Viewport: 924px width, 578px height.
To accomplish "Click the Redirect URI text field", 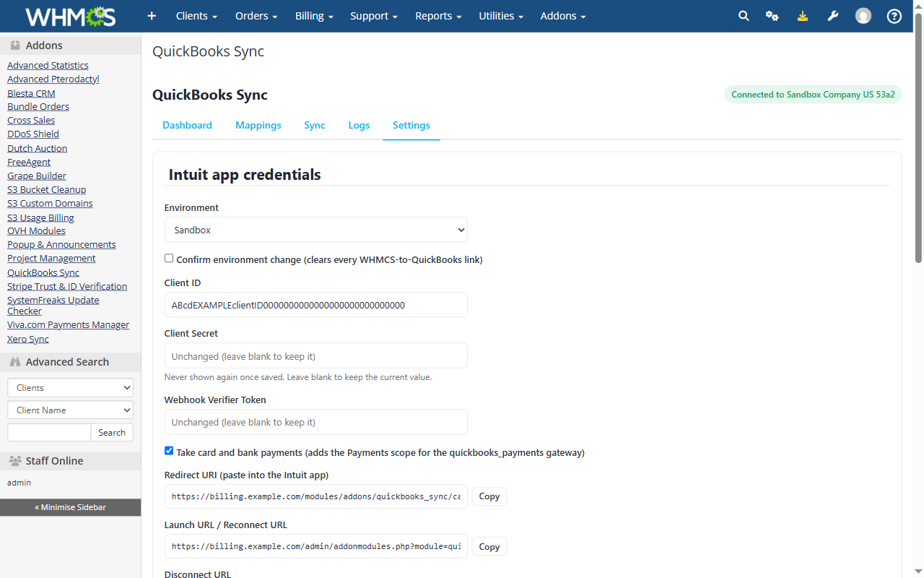I will 316,496.
